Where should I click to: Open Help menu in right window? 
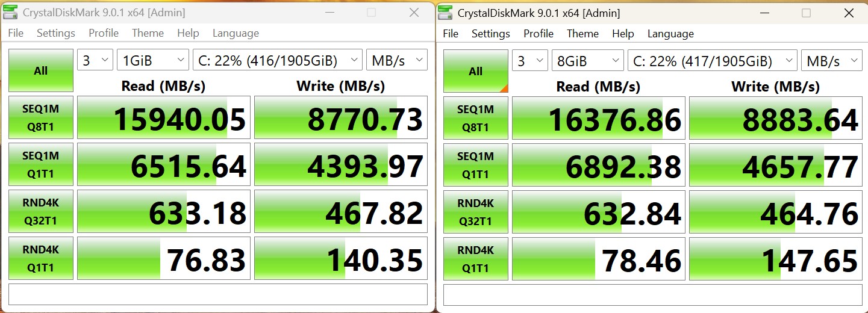(x=623, y=34)
